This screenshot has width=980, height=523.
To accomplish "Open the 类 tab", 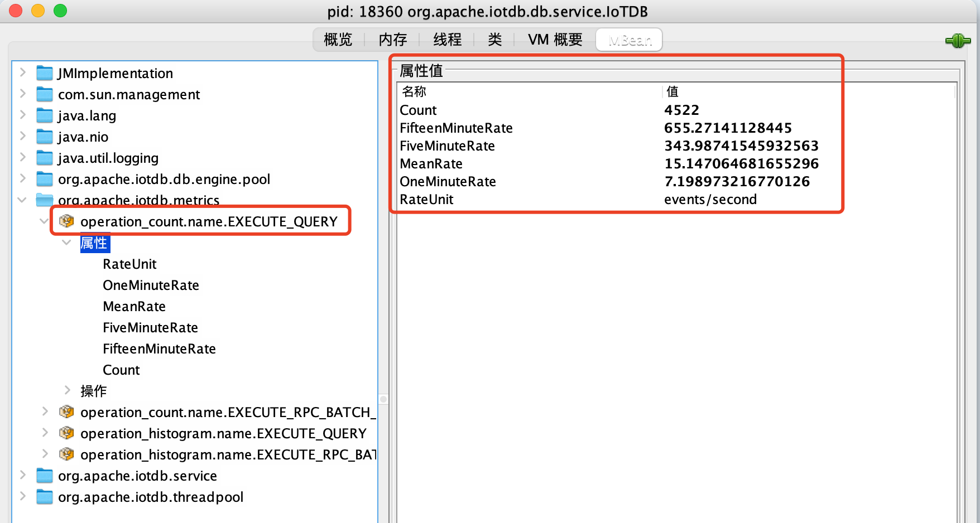I will [494, 40].
